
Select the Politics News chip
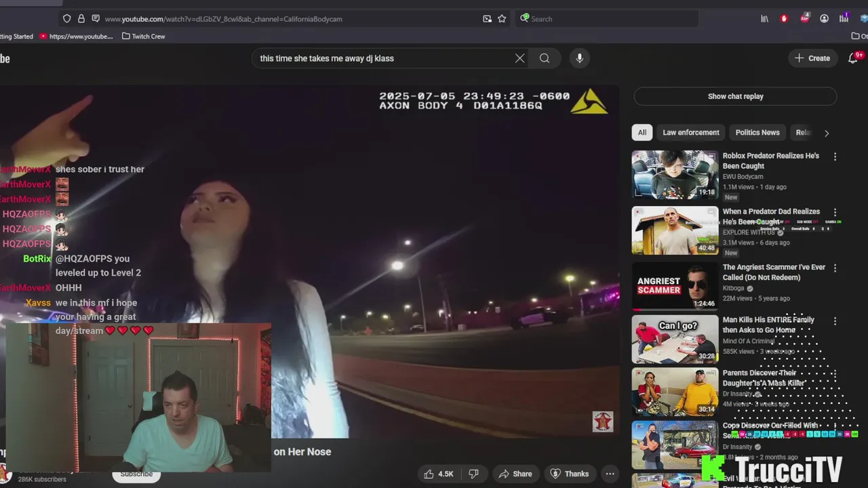(x=757, y=132)
